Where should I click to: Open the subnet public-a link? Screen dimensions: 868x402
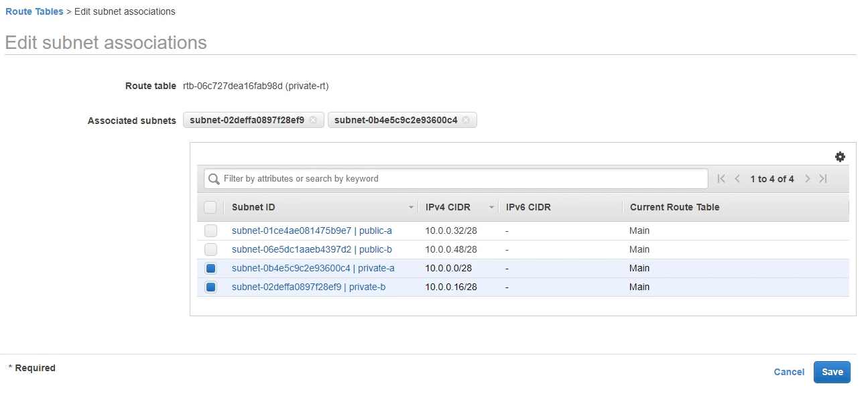[x=312, y=231]
